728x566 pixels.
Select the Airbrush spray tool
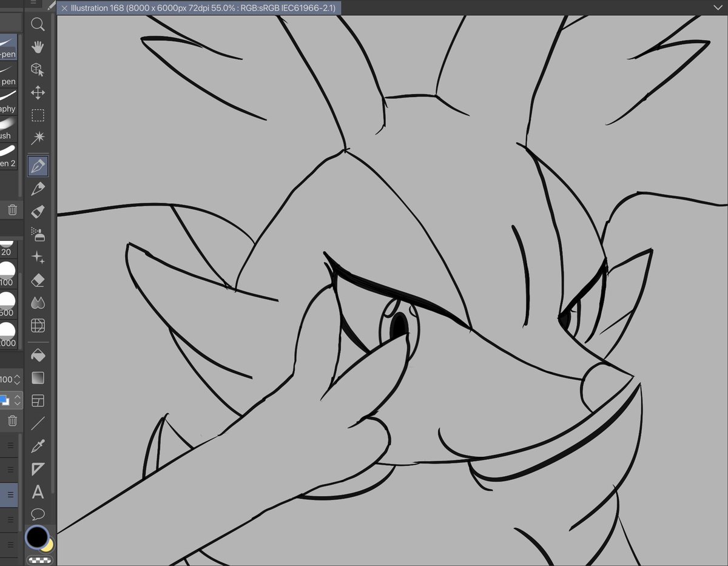(38, 234)
